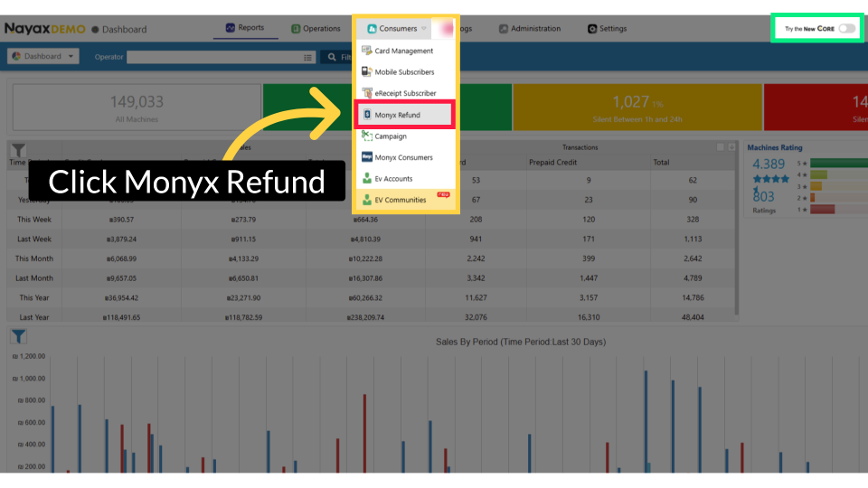This screenshot has width=868, height=488.
Task: Click the Machines Rating heading
Action: [x=775, y=147]
